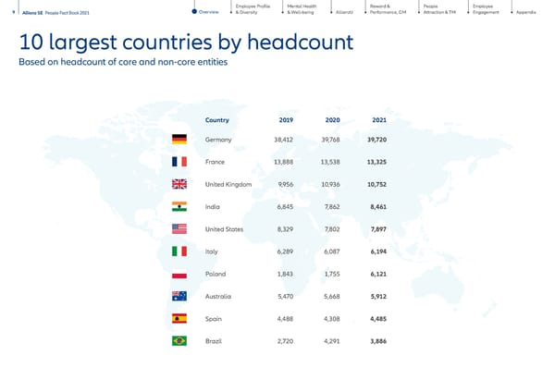Click the United Kingdom flag icon
The width and height of the screenshot is (555, 392).
(179, 184)
